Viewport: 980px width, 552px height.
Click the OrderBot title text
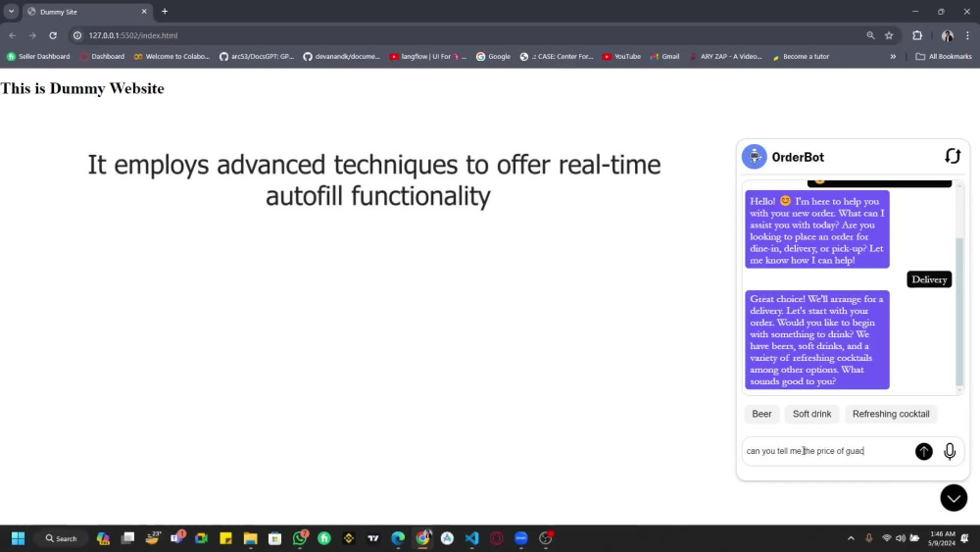[798, 157]
